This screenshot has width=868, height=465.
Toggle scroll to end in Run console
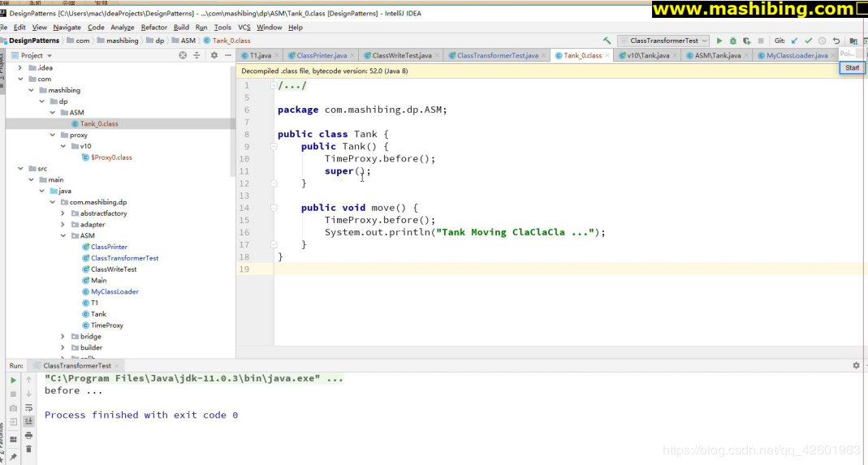pyautogui.click(x=28, y=421)
